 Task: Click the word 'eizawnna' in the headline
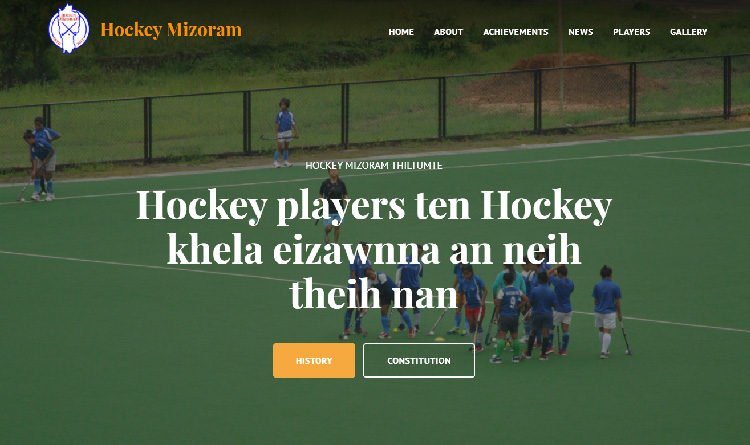356,249
